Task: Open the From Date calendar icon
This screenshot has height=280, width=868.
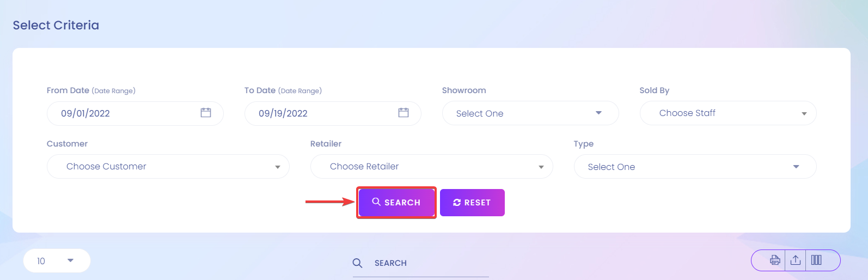Action: pyautogui.click(x=206, y=113)
